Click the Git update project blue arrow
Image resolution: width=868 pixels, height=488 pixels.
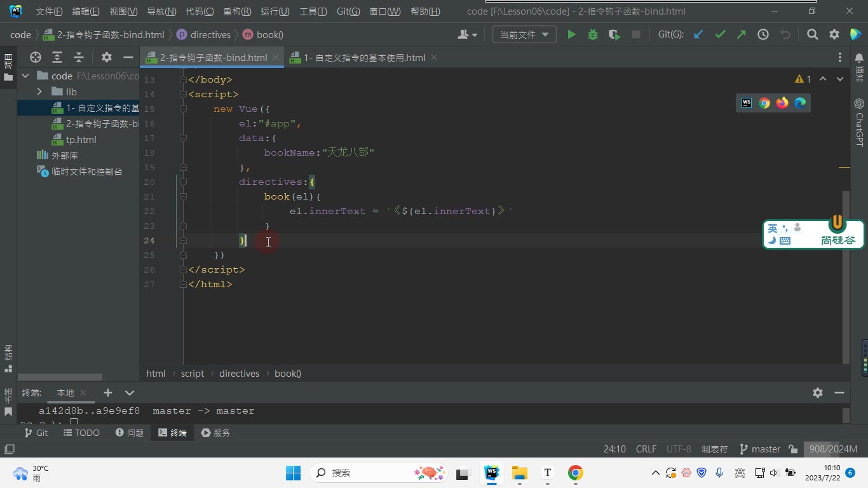click(698, 35)
